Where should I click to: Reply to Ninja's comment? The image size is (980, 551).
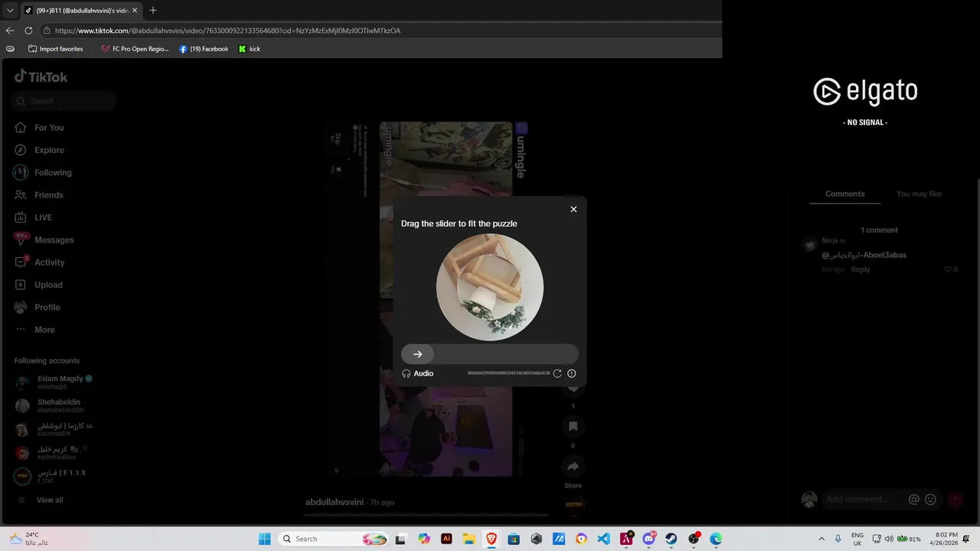click(x=861, y=269)
